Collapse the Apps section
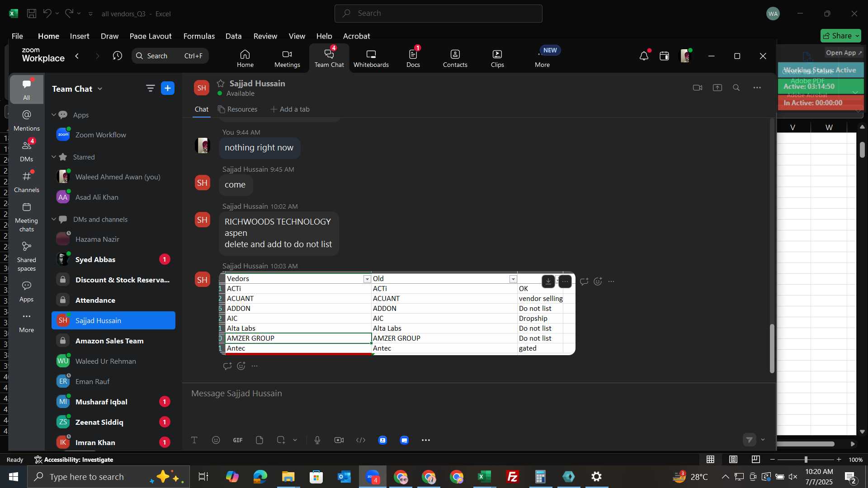 click(x=53, y=115)
